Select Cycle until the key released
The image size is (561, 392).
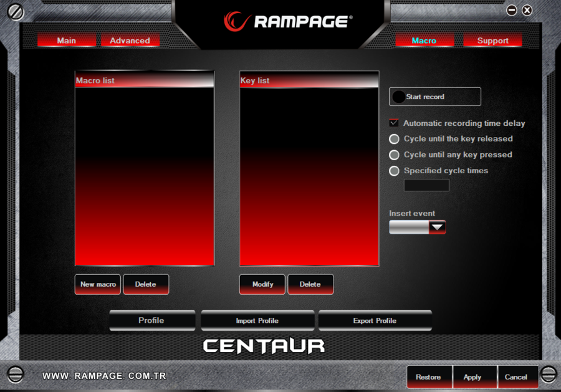[x=395, y=139]
